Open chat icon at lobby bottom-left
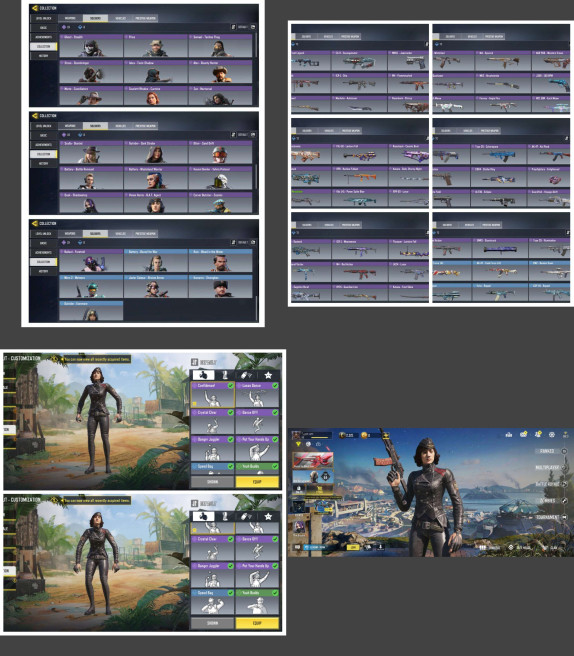574x656 pixels. click(297, 547)
